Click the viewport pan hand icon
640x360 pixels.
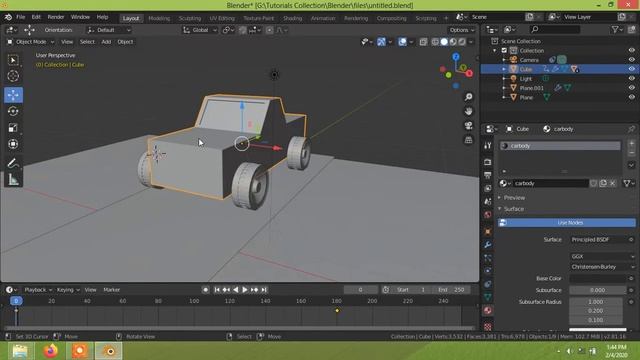[x=469, y=111]
